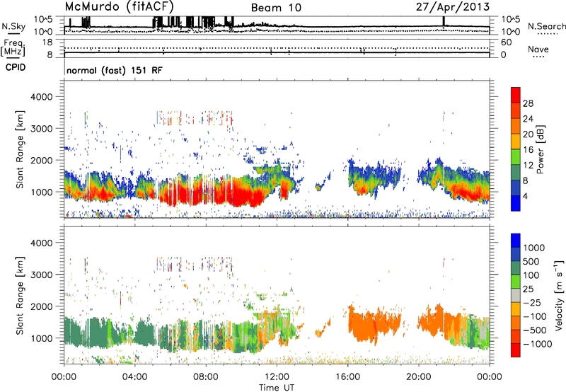This screenshot has width=566, height=392.
Task: Click the 'Freq. [MHz]' axis label
Action: click(13, 47)
